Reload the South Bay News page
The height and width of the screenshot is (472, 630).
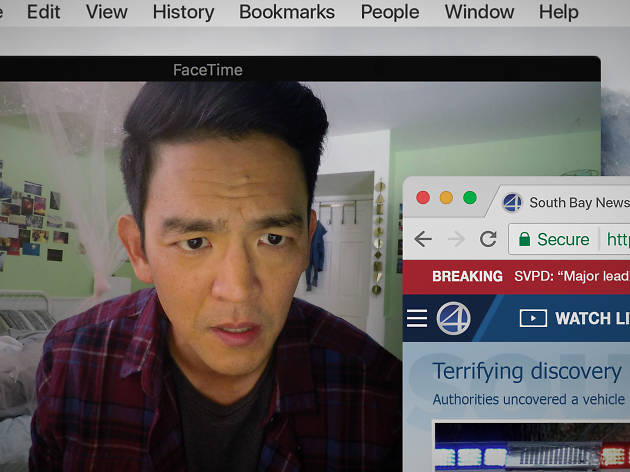(x=488, y=239)
